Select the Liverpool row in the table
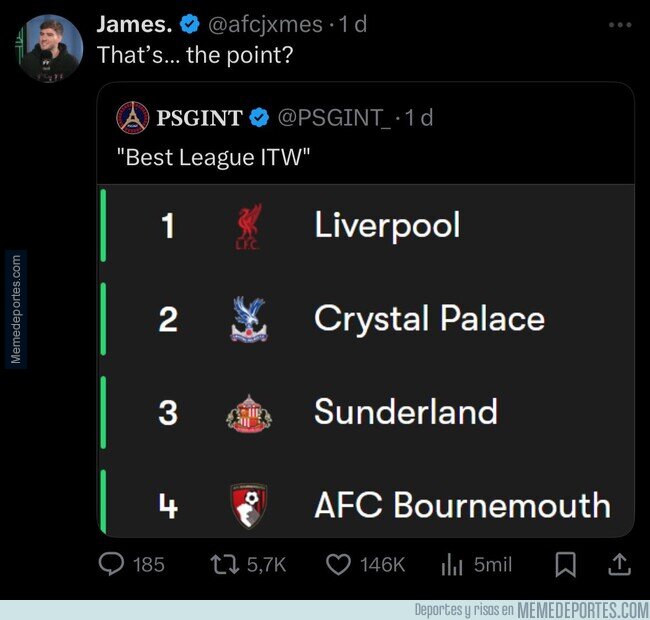The image size is (650, 620). 387,226
